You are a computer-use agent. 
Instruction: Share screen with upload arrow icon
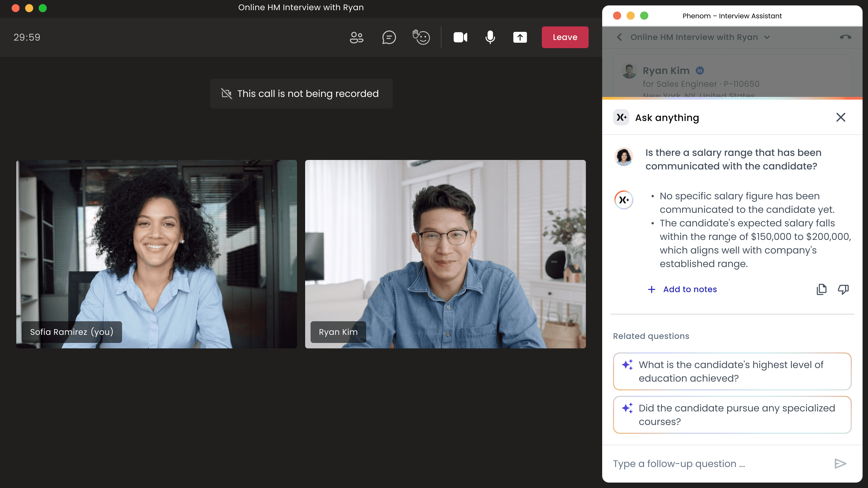520,37
